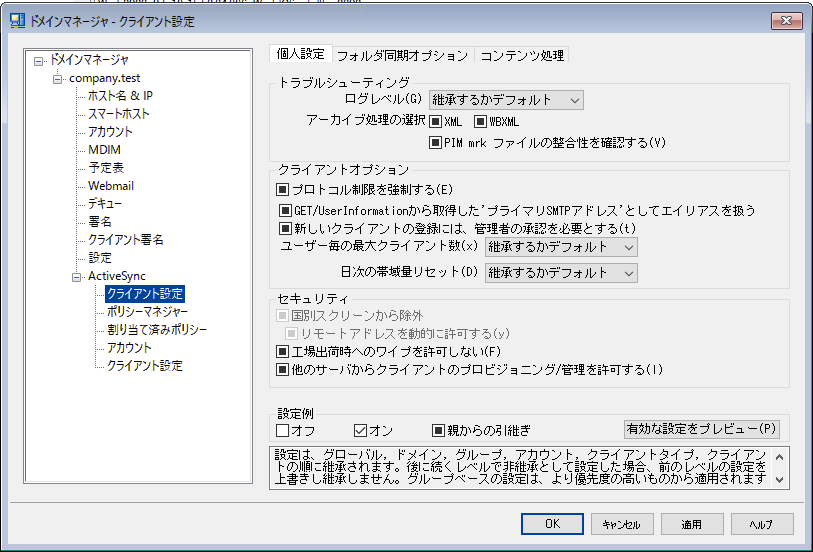This screenshot has height=552, width=813.
Task: Open the ログレベル dropdown
Action: point(505,99)
